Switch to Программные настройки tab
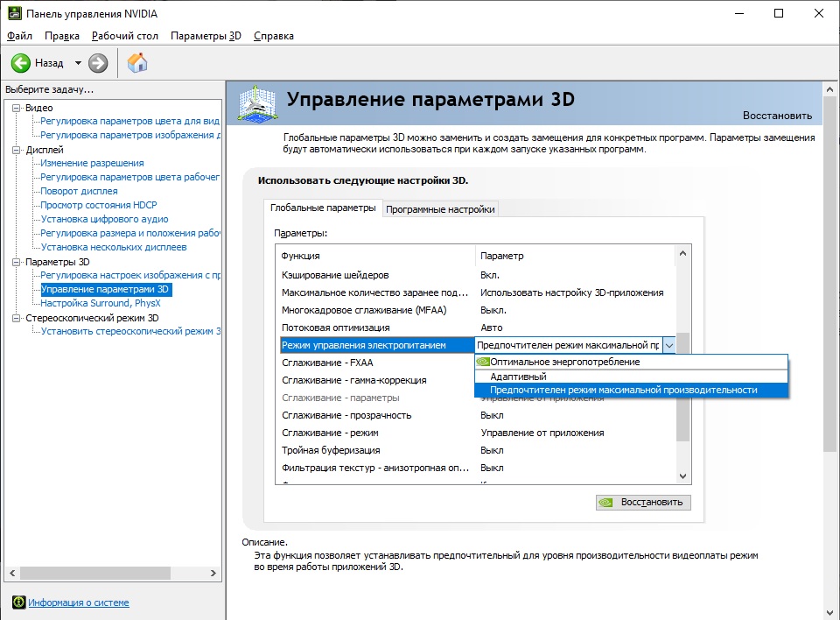This screenshot has height=620, width=840. [x=440, y=209]
